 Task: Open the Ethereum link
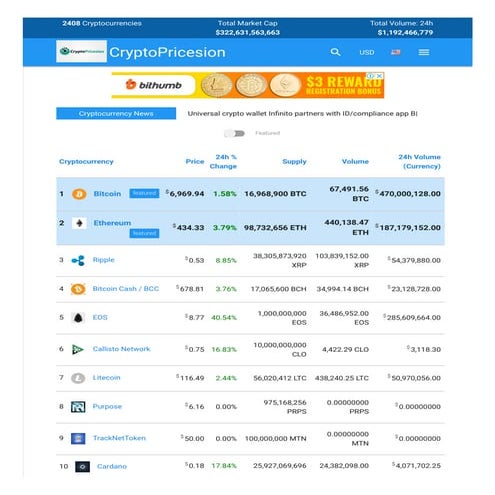(x=112, y=223)
